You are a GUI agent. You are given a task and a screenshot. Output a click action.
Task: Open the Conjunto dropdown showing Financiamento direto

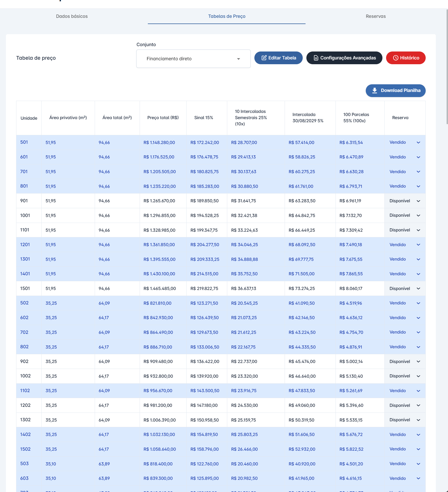tap(193, 59)
